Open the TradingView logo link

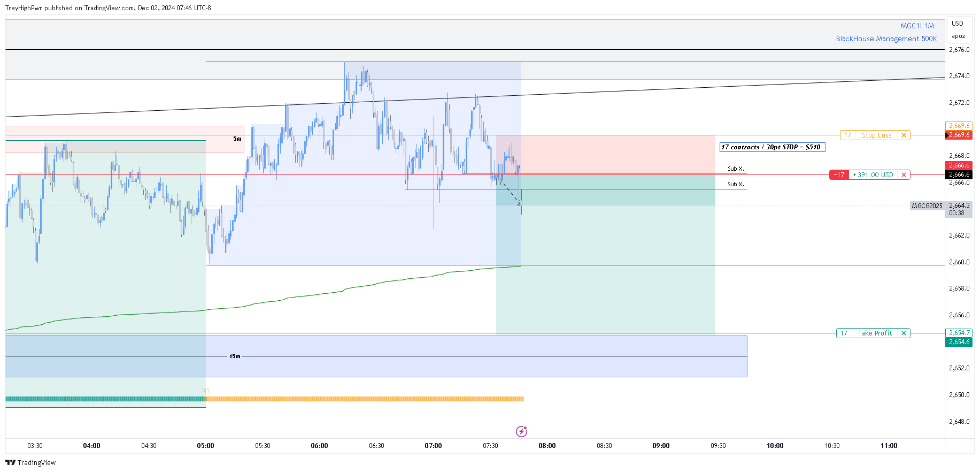(30, 462)
